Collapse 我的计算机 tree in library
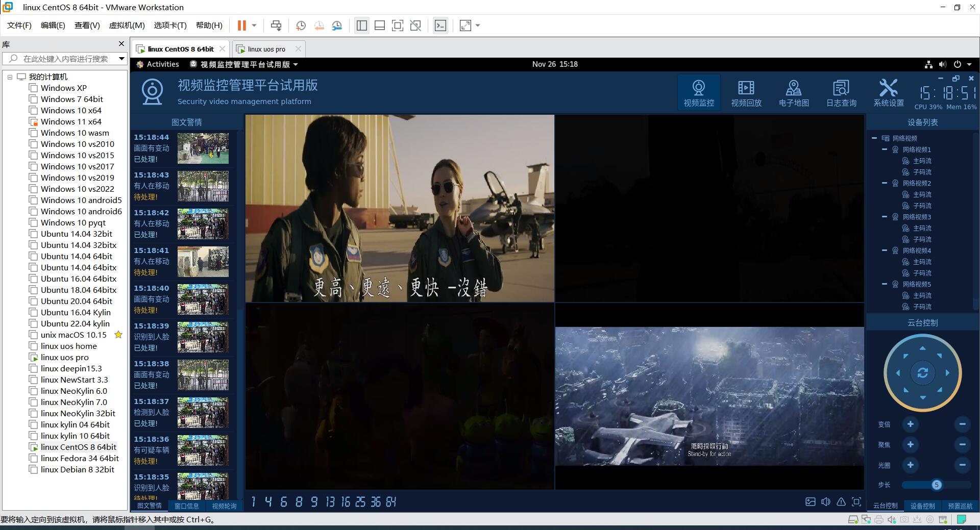Viewport: 980px width, 530px height. [x=10, y=77]
